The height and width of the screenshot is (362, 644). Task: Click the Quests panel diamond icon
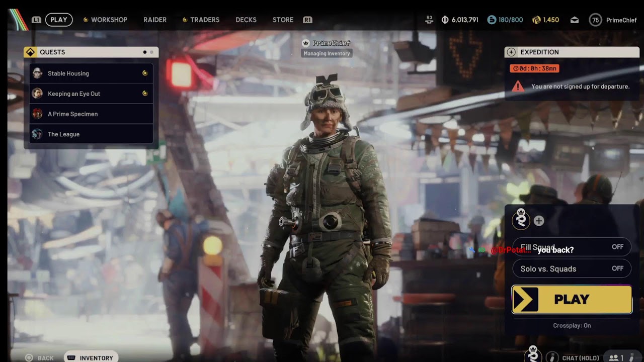(x=31, y=52)
